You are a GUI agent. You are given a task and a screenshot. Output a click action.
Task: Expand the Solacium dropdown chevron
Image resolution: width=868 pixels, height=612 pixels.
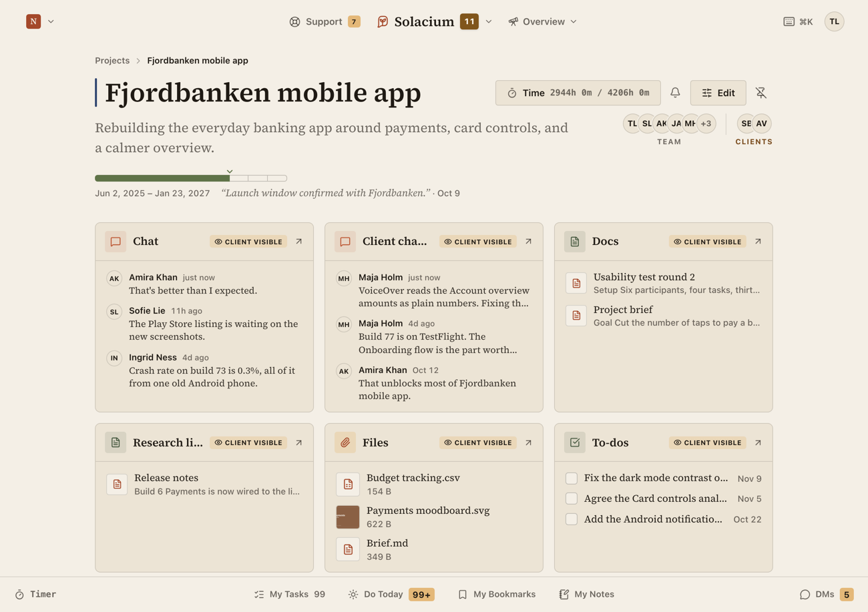[x=489, y=21]
